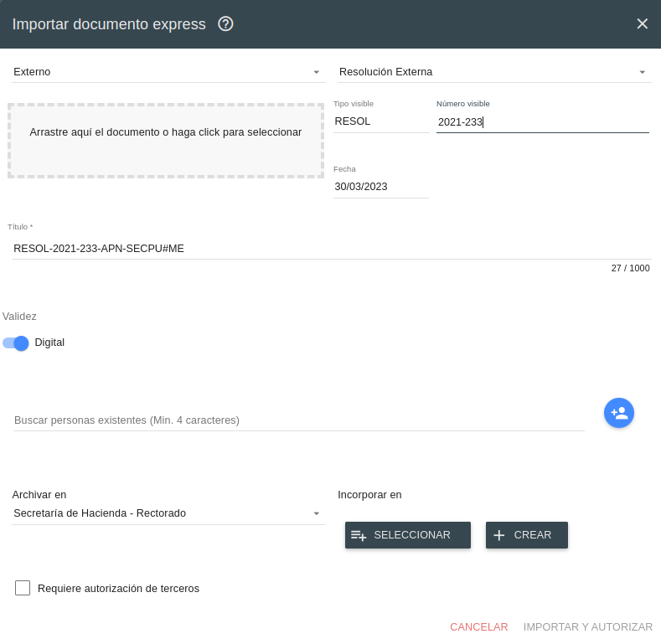661x644 pixels.
Task: Open the Externo dropdown
Action: [168, 72]
